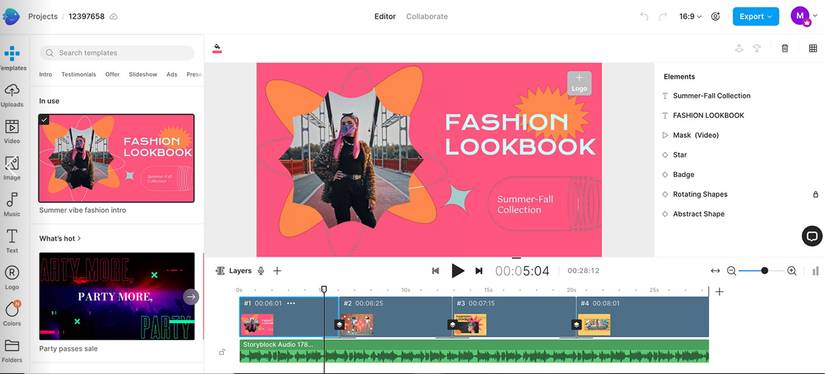The height and width of the screenshot is (374, 825).
Task: Open the user profile menu
Action: [804, 16]
